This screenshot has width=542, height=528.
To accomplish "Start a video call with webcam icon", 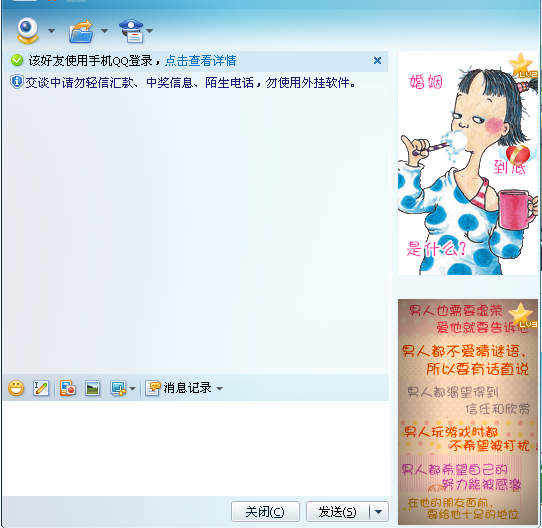I will 27,31.
